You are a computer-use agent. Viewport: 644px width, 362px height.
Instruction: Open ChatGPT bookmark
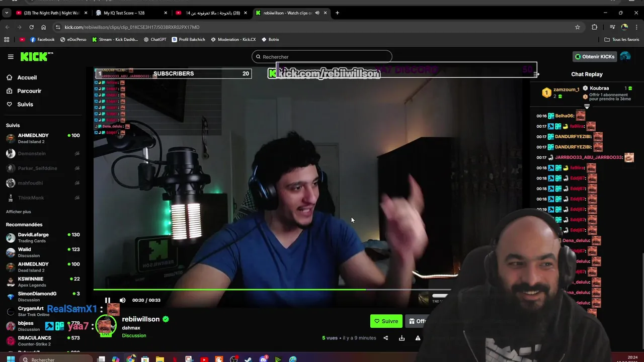coord(154,39)
